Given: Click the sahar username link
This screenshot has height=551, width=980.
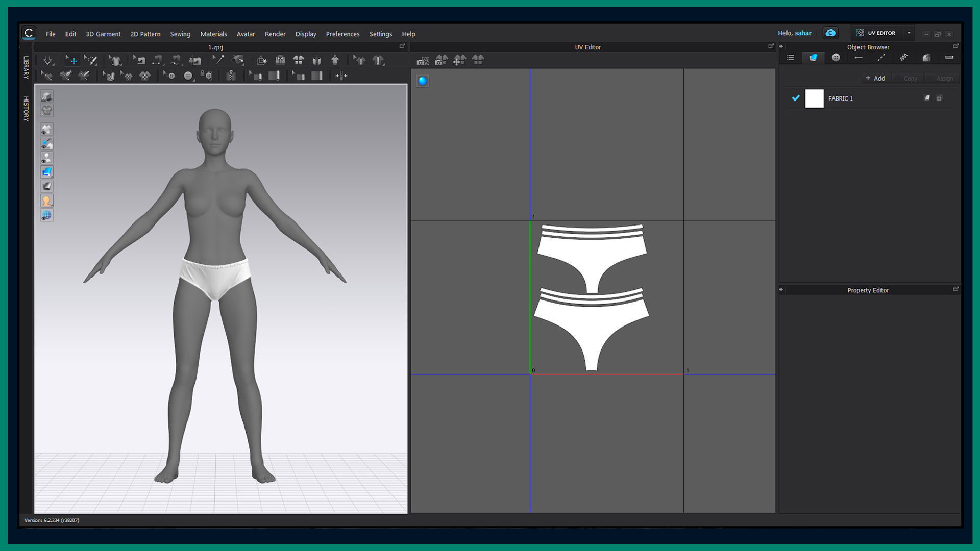Looking at the screenshot, I should 803,33.
